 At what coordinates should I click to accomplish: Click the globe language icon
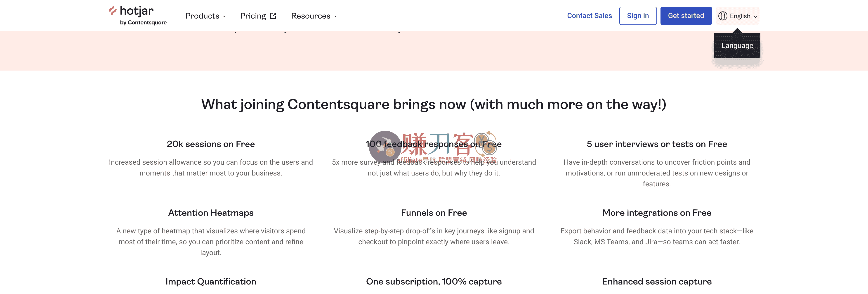(722, 16)
